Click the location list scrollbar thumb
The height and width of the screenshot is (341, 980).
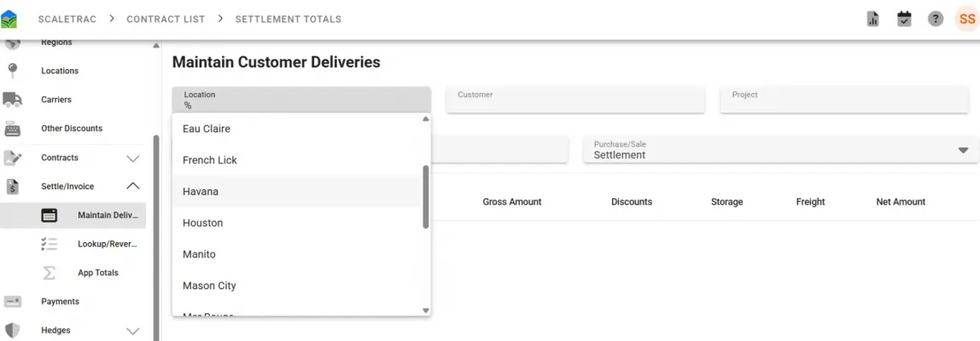point(426,197)
